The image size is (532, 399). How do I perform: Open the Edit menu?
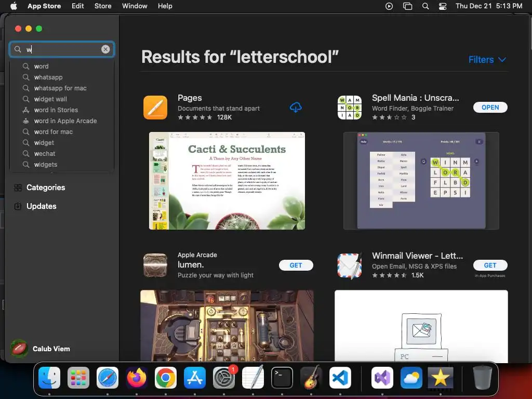click(x=78, y=6)
